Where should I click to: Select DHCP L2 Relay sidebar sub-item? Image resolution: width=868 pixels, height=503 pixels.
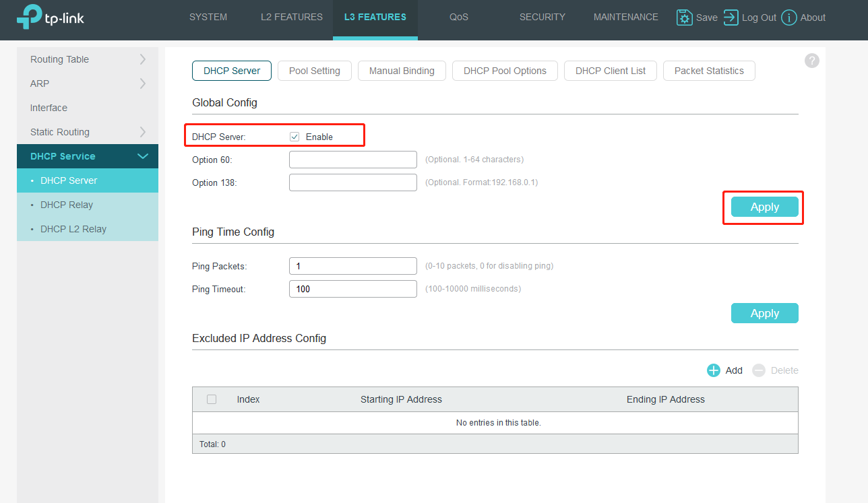pos(88,229)
